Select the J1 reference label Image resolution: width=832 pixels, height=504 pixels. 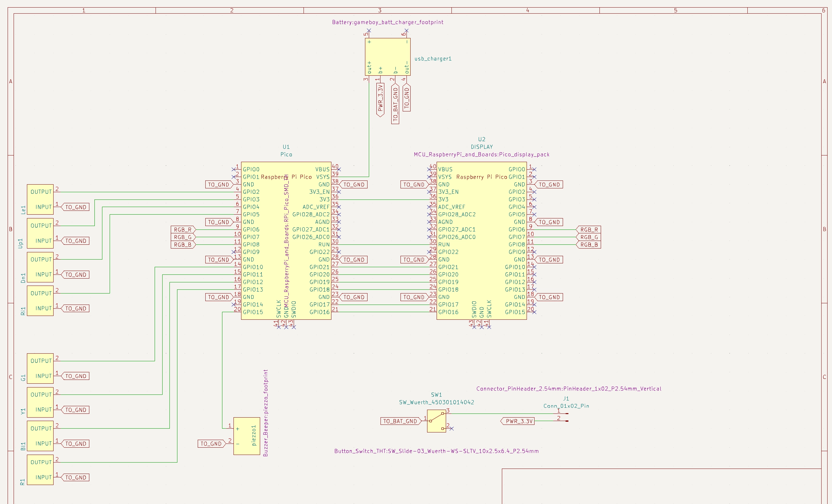coord(566,398)
